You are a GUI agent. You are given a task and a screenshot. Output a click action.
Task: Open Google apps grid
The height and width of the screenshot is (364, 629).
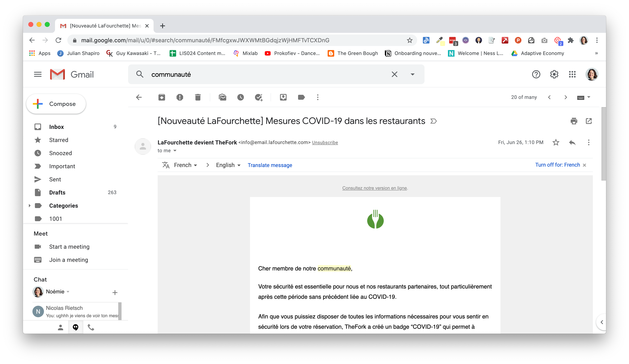pos(572,74)
